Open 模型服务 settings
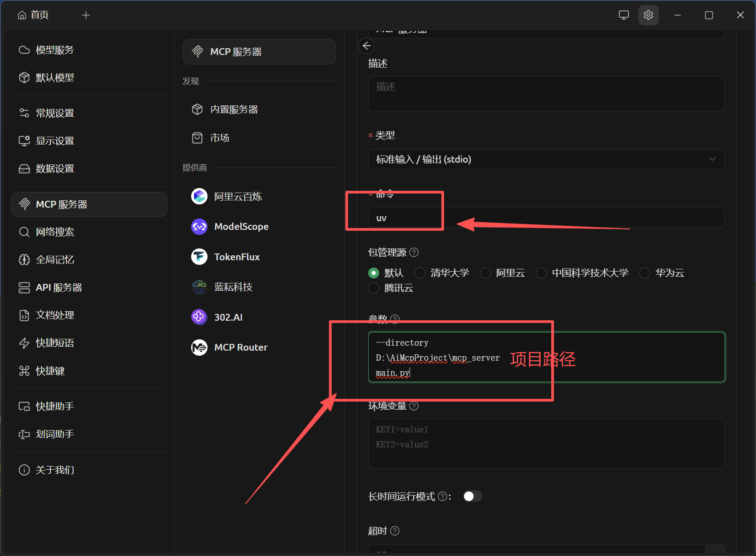The image size is (756, 556). 89,50
